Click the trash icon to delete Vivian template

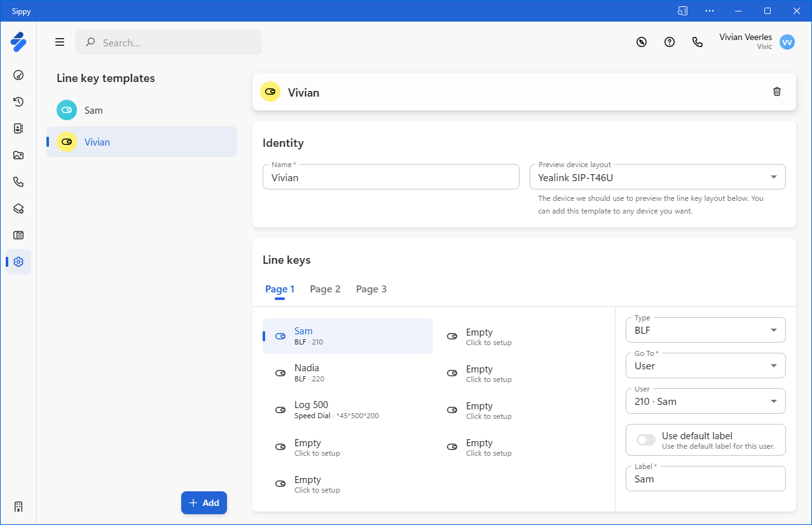pyautogui.click(x=776, y=92)
